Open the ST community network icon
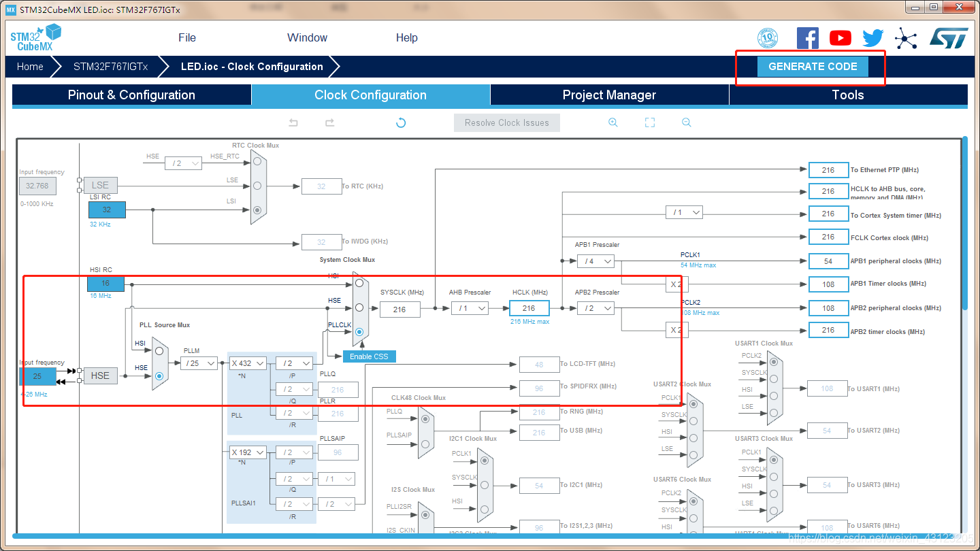This screenshot has height=551, width=980. click(x=906, y=38)
